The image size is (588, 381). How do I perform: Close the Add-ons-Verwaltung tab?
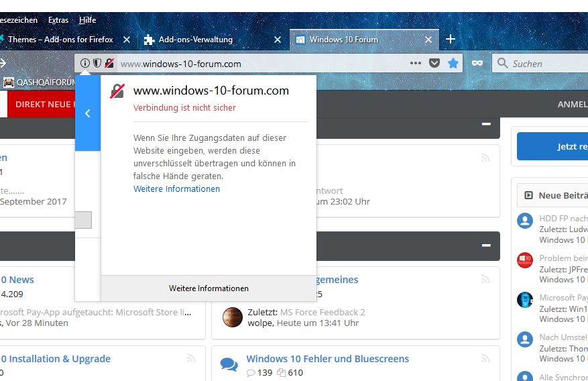click(x=278, y=40)
